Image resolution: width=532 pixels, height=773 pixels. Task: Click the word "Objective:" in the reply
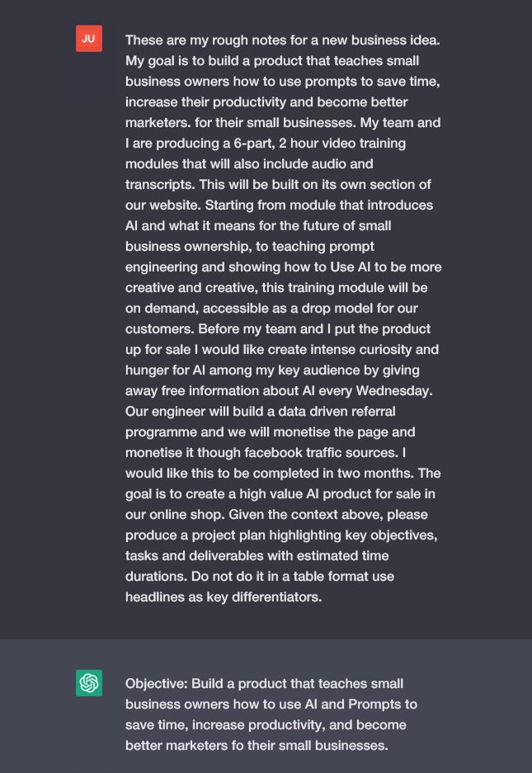pos(156,684)
